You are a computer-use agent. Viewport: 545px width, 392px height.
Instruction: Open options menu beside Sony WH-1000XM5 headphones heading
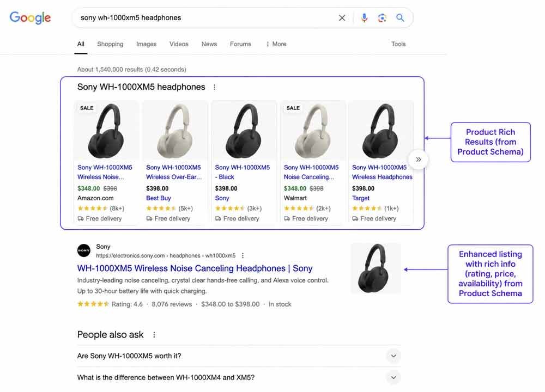pos(214,87)
